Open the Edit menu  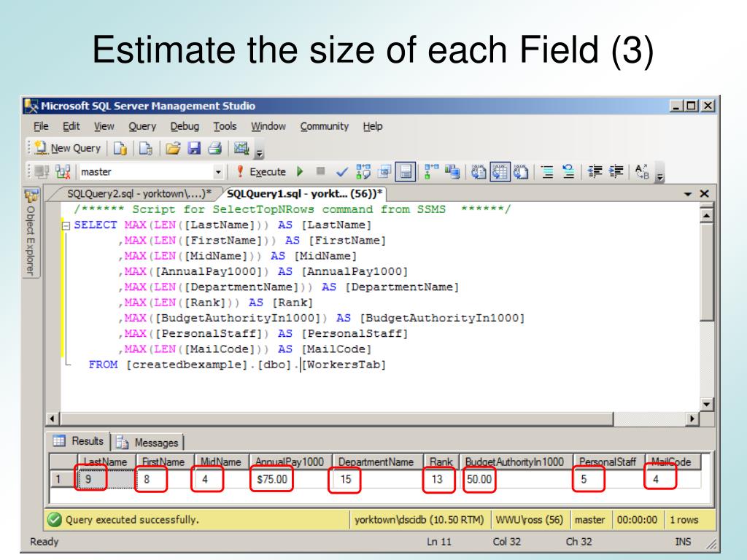(71, 126)
